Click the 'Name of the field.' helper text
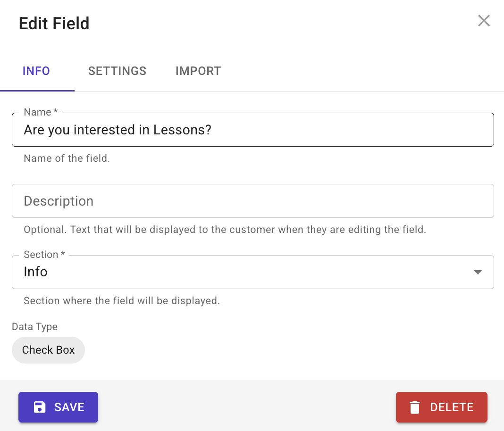This screenshot has width=504, height=431. 67,158
